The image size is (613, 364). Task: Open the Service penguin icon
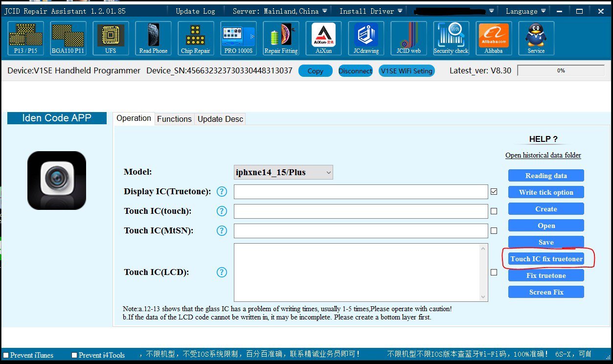[536, 38]
